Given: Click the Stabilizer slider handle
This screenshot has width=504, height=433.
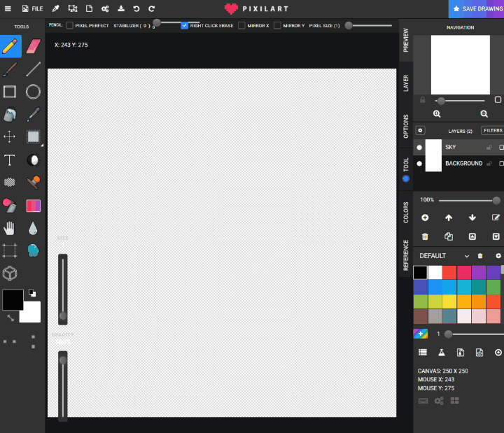Looking at the screenshot, I should click(157, 22).
